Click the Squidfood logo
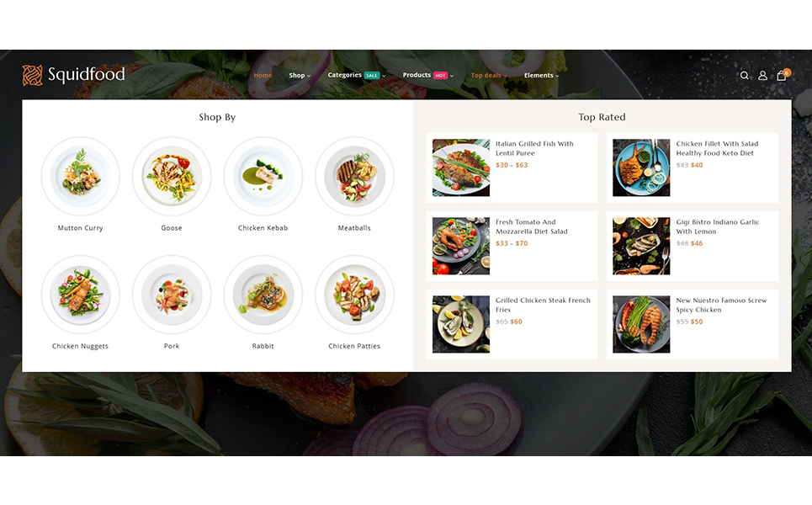Screen dimensions: 812x505 (x=73, y=75)
